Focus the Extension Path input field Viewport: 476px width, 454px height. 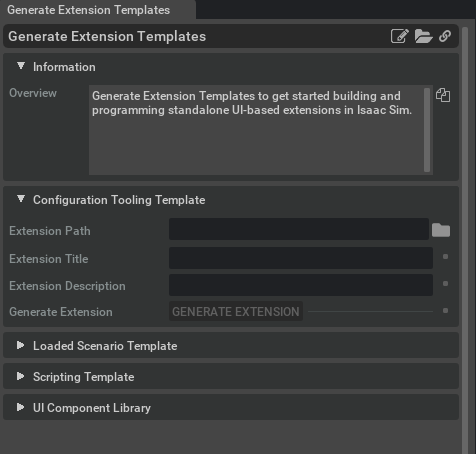[299, 229]
